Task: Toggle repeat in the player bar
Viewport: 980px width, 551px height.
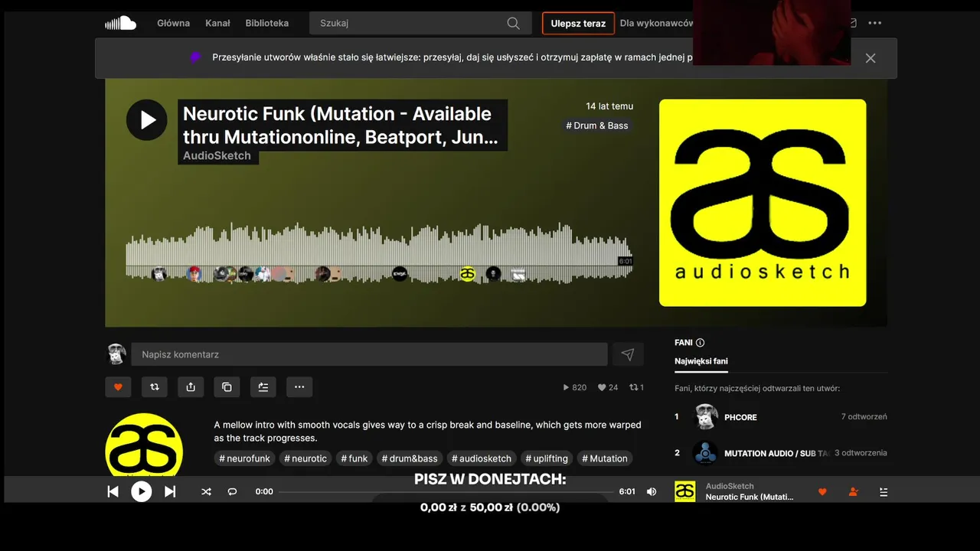Action: point(232,491)
